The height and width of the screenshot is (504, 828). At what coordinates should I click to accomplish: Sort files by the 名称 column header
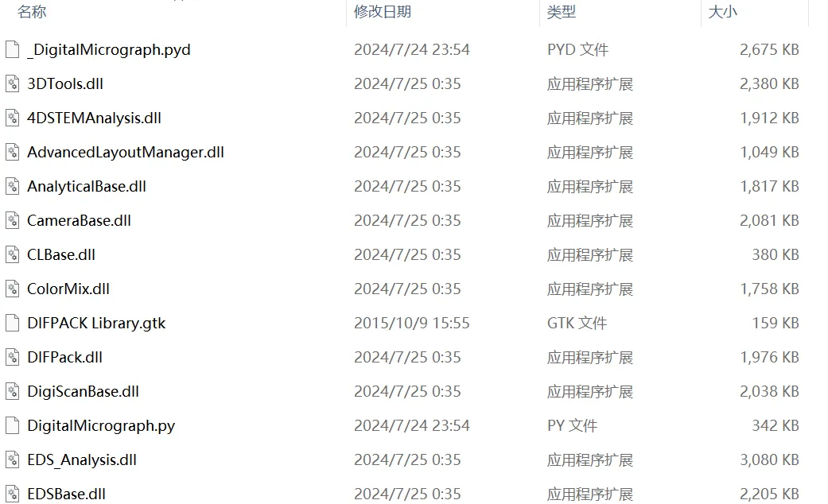32,12
